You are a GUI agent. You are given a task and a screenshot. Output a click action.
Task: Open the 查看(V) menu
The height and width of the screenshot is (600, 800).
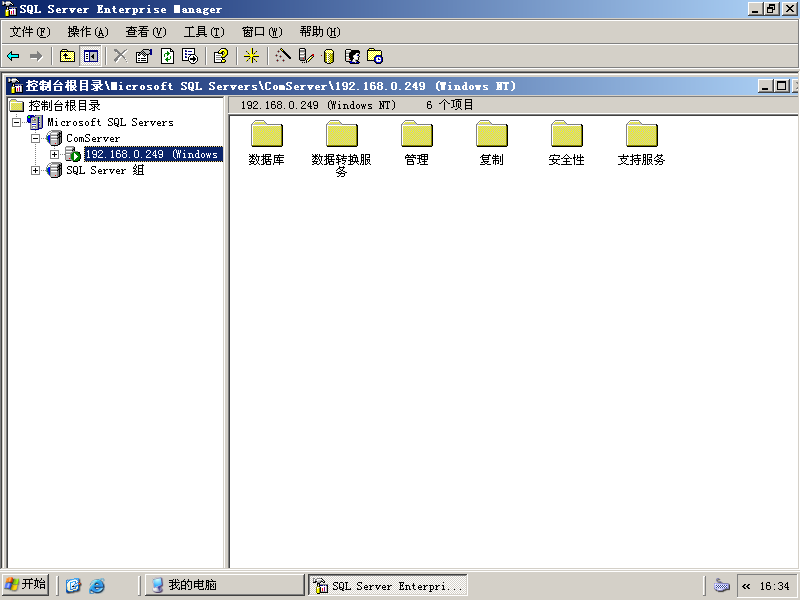[x=146, y=32]
